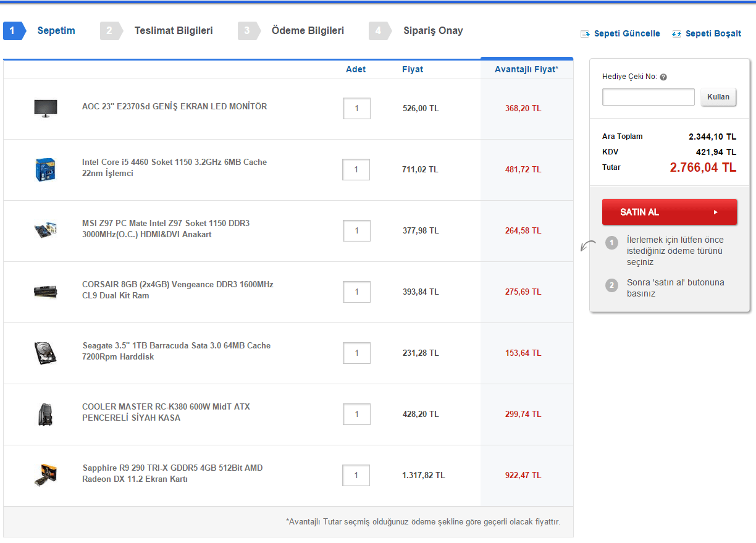Focus the Hediye Çeki No input field

coord(649,97)
